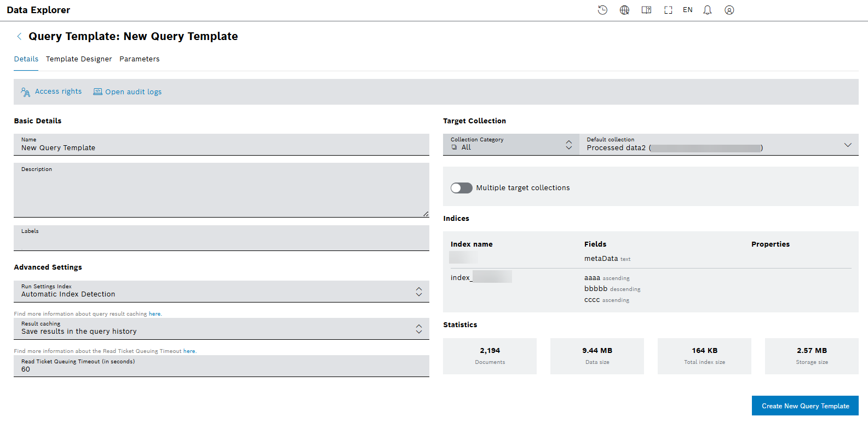Grab the Description textarea resize handle
This screenshot has width=868, height=422.
point(426,214)
